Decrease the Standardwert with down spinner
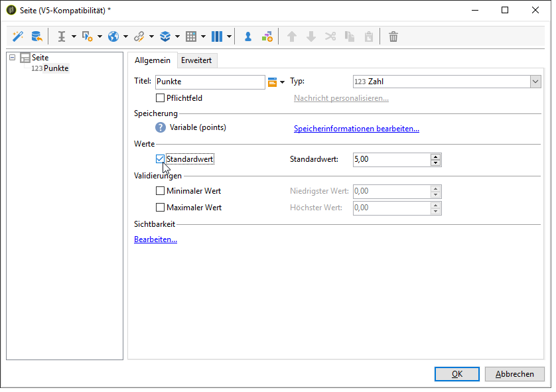 pos(435,163)
